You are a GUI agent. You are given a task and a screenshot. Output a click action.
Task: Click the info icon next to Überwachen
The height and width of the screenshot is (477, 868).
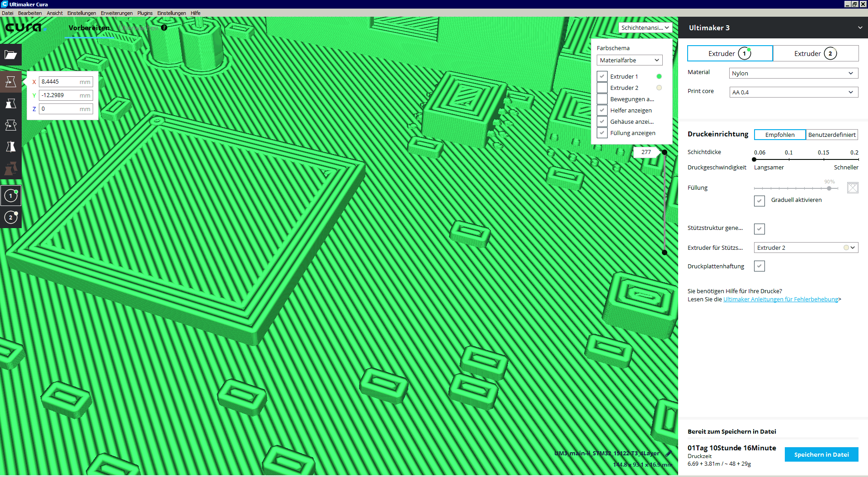(164, 28)
